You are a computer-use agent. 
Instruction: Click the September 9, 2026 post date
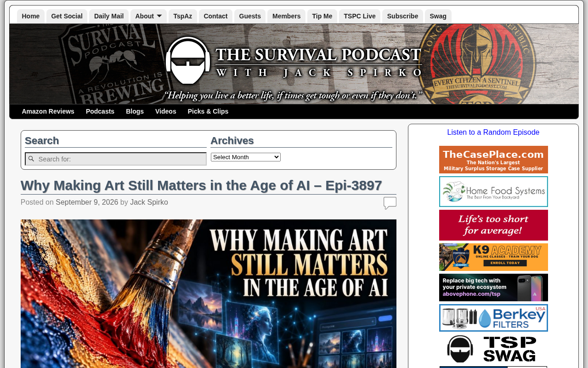point(87,202)
